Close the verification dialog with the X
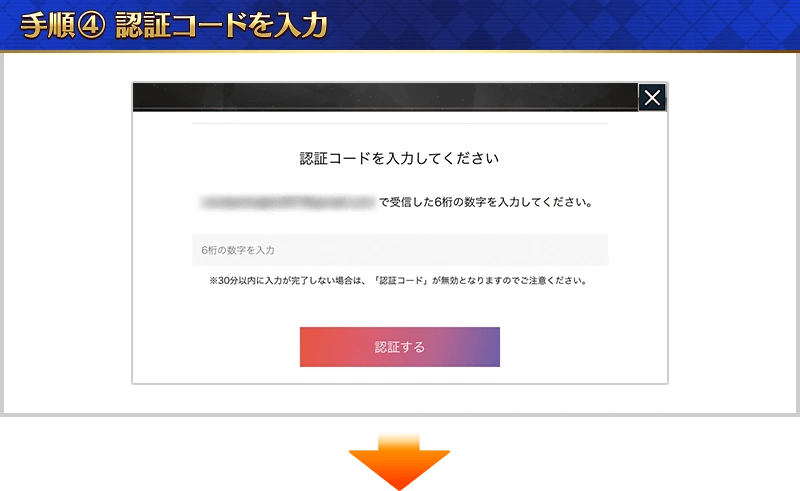 coord(652,97)
